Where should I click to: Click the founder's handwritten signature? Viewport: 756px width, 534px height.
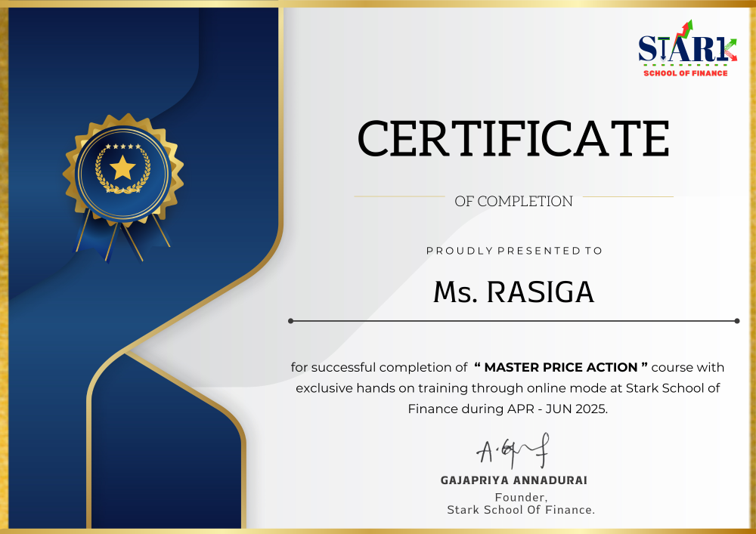[513, 452]
